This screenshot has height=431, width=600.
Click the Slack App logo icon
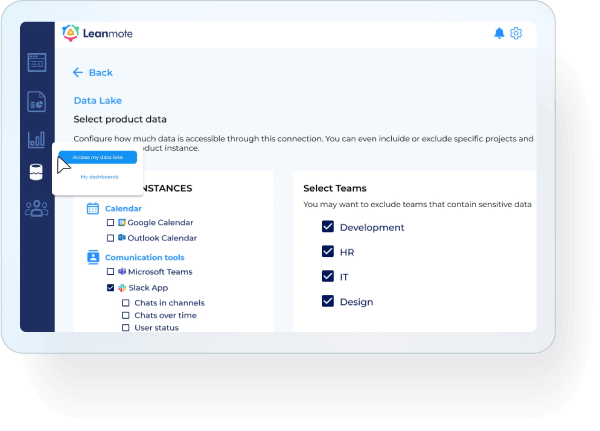(x=122, y=288)
